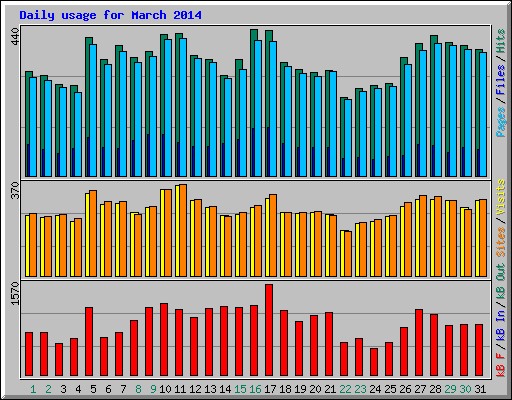512x400 pixels.
Task: Click the yellow visits bar for day 31
Action: [477, 238]
